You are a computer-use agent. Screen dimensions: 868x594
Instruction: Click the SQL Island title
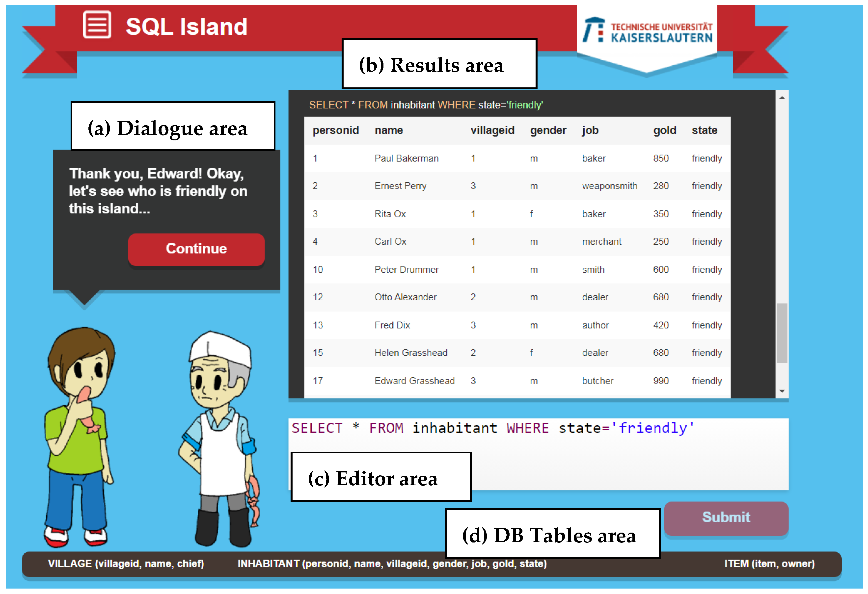pyautogui.click(x=186, y=27)
